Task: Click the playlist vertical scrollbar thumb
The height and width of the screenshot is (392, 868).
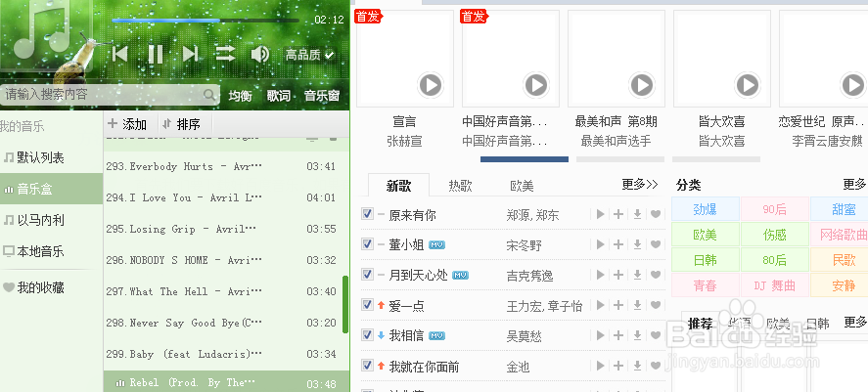Action: (x=345, y=304)
